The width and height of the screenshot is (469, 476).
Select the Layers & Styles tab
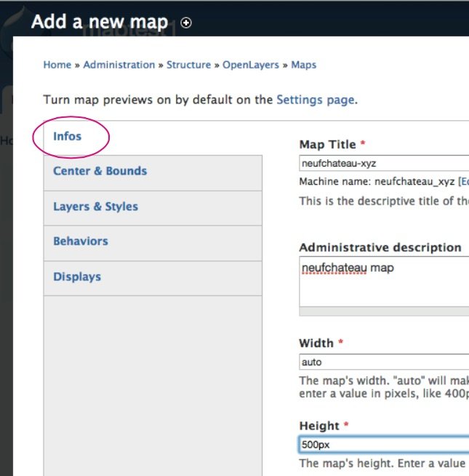(95, 207)
